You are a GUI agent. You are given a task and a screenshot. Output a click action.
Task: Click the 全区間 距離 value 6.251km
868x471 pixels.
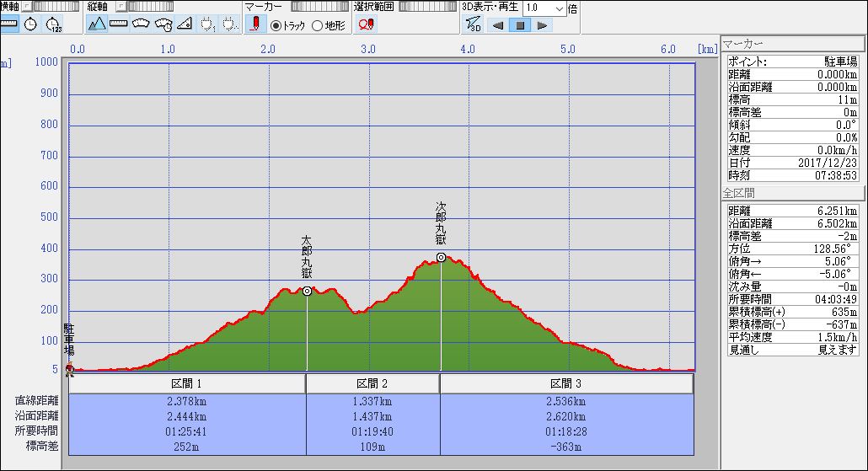click(839, 211)
